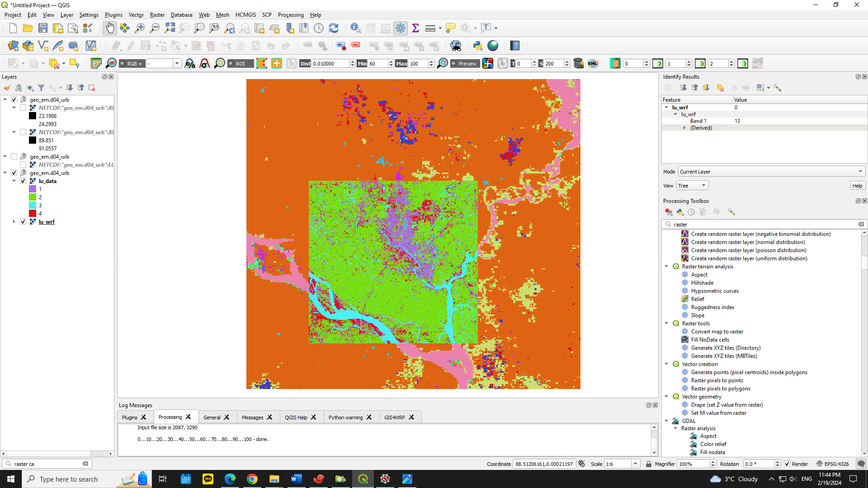Image resolution: width=868 pixels, height=488 pixels.
Task: Collapse Raster terrain analysis group
Action: (666, 267)
